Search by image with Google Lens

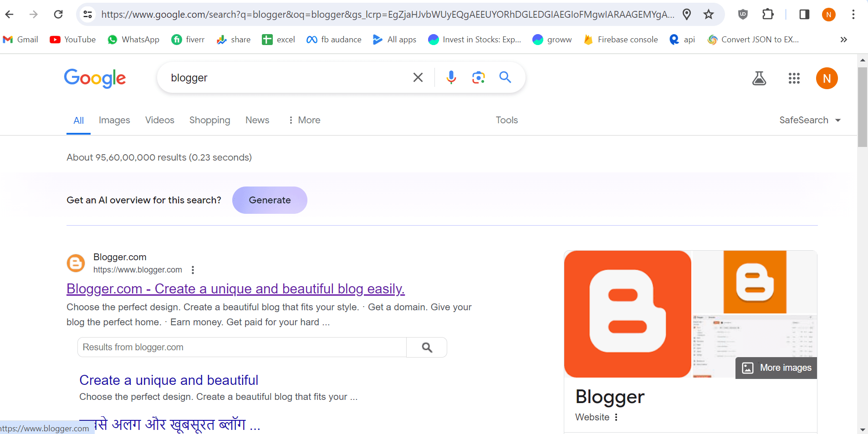[478, 78]
